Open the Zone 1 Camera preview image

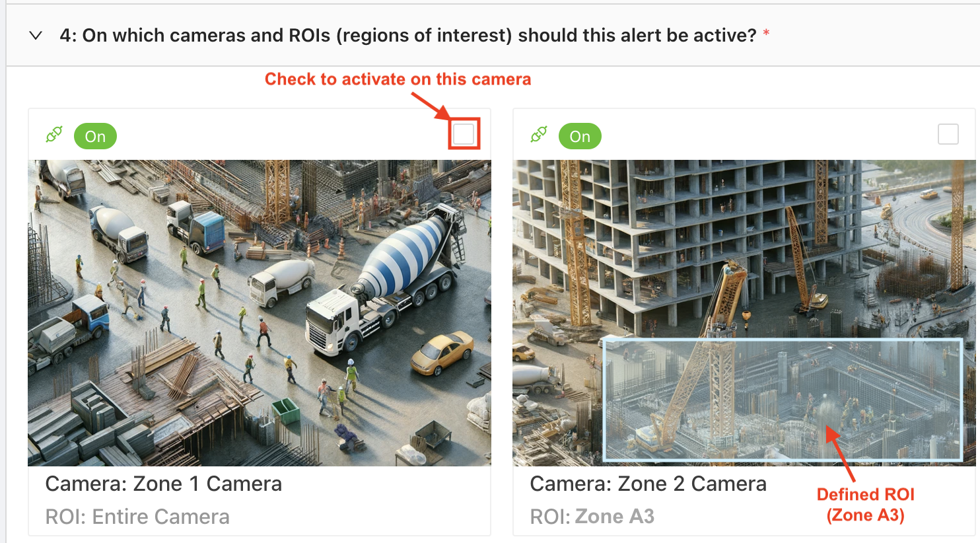tap(260, 313)
